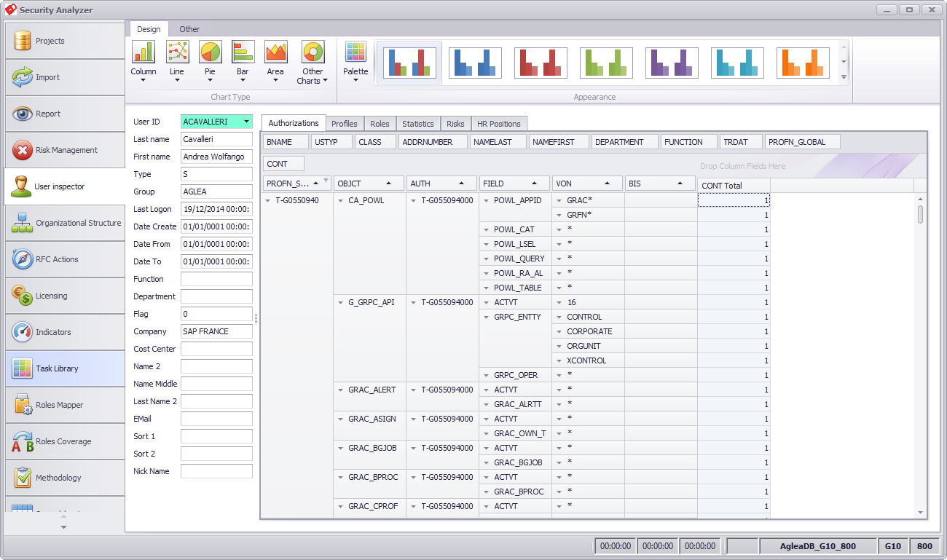This screenshot has height=560, width=947.
Task: Select User inspector in the sidebar
Action: [64, 186]
